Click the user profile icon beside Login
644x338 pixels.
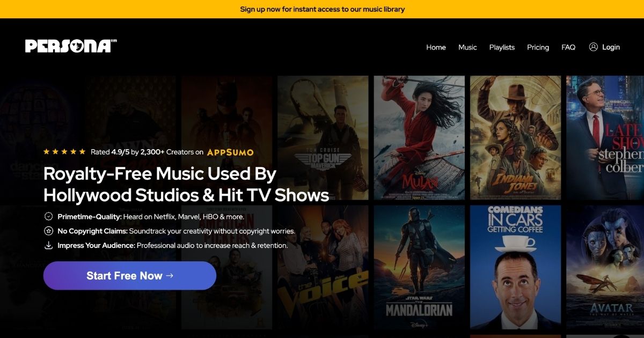coord(593,47)
